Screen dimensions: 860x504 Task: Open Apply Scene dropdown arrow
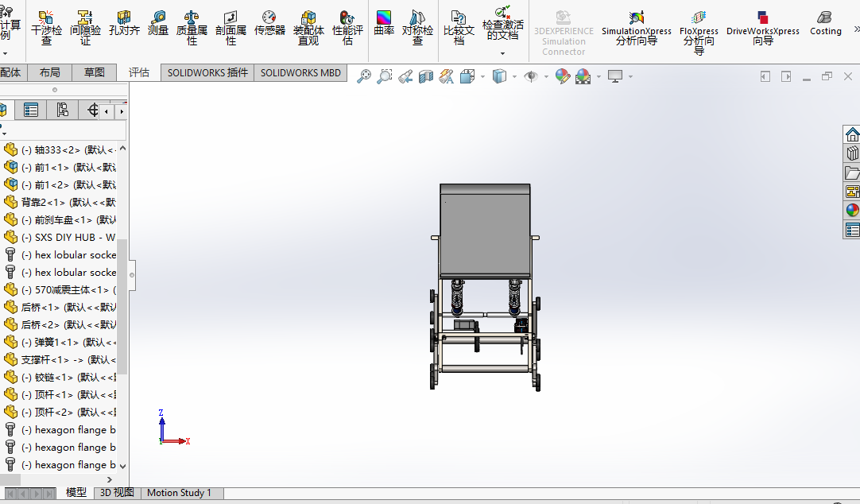coord(599,77)
